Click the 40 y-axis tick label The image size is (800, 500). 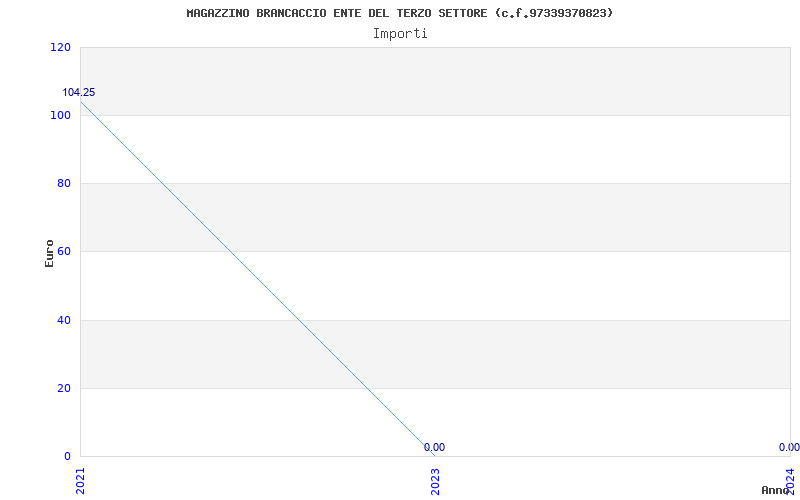pyautogui.click(x=63, y=320)
